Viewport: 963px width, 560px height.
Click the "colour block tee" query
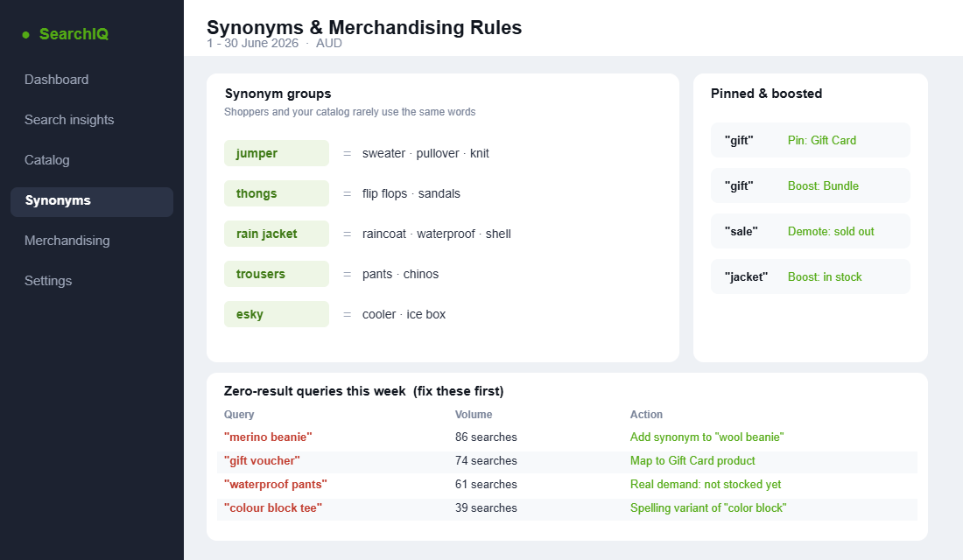tap(272, 507)
